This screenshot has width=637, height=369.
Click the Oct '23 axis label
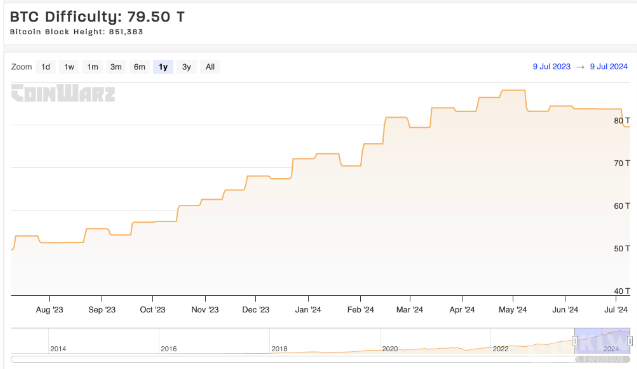152,310
